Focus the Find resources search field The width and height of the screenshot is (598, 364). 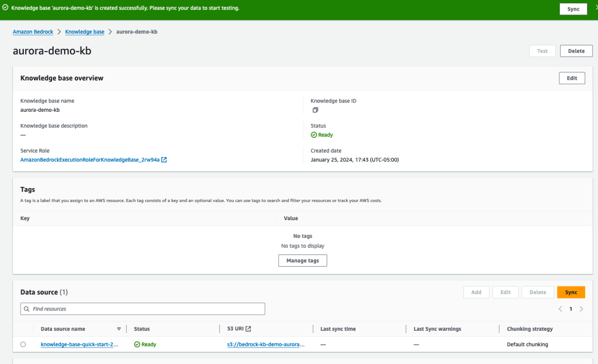tap(143, 309)
